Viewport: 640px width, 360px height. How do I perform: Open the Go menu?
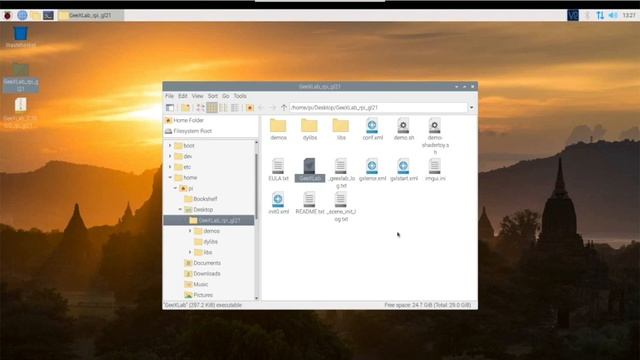coord(226,96)
